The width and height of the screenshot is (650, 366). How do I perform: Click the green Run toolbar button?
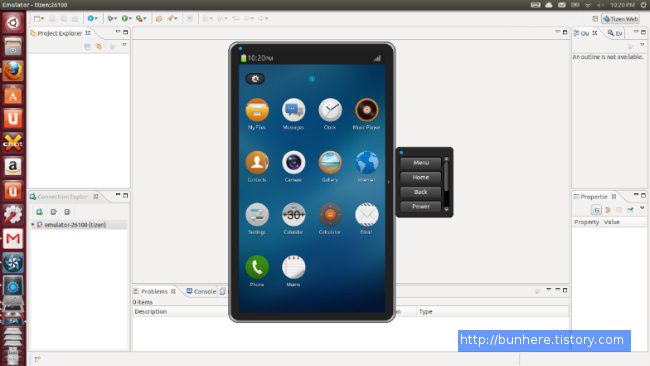(124, 18)
